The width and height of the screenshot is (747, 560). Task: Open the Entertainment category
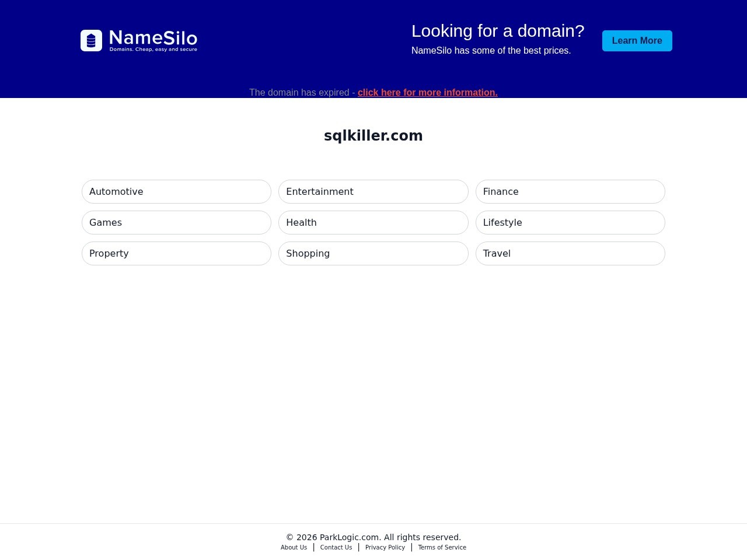pyautogui.click(x=373, y=191)
